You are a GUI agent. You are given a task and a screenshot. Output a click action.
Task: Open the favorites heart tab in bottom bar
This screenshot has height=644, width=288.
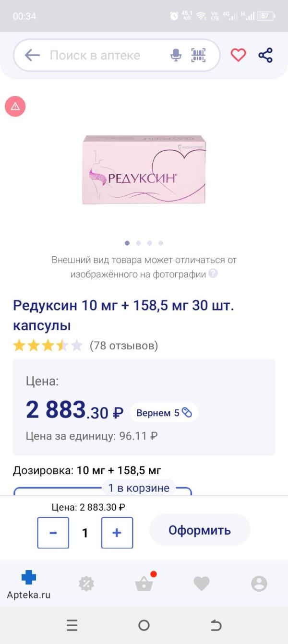[202, 584]
